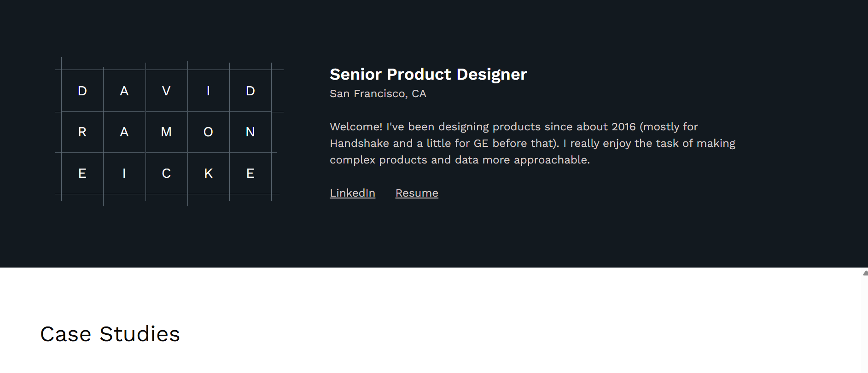Click the year "2016" in the intro text
Screen dimensions: 868x373
(x=623, y=127)
